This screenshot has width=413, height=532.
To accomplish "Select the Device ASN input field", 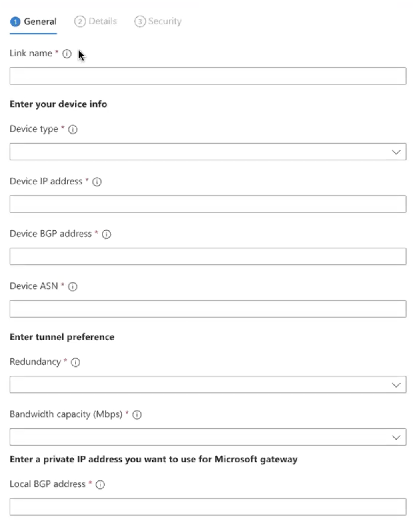I will tap(208, 309).
